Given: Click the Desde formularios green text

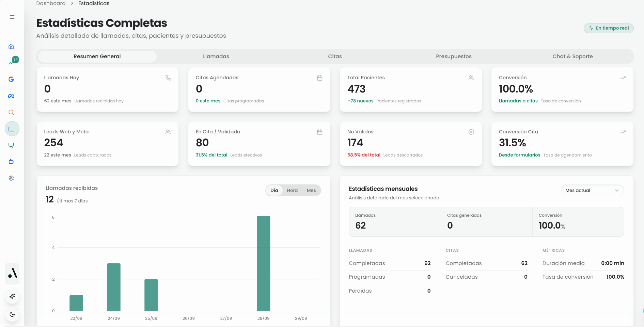Looking at the screenshot, I should [x=519, y=155].
